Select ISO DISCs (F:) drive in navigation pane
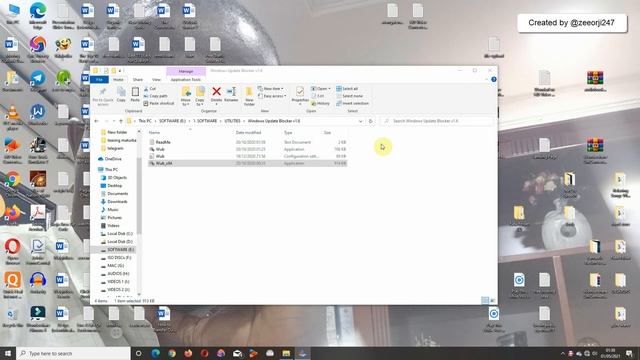Viewport: 640px width, 360px height. coord(116,258)
